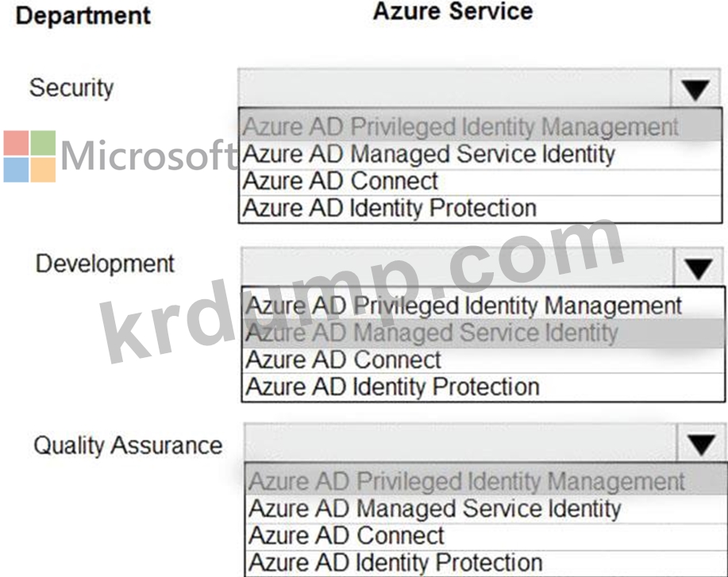Select Privileged Identity Management for Quality Assurance

pos(487,481)
